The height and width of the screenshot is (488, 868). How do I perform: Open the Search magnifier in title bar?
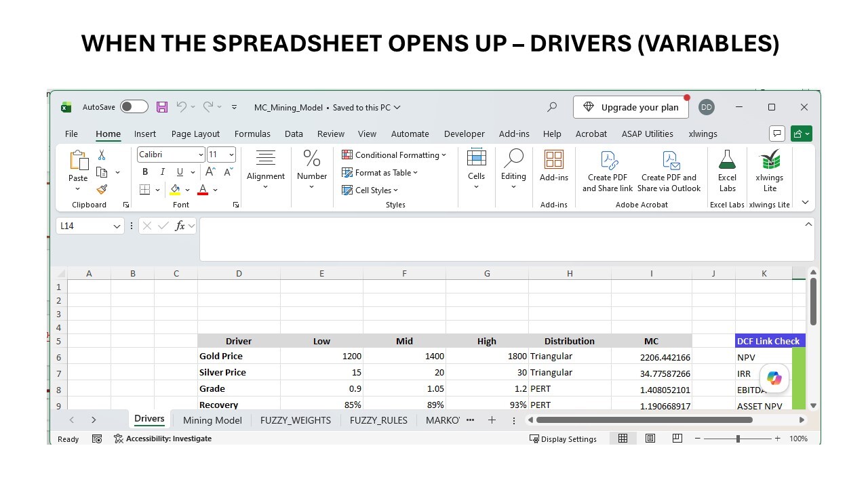point(552,107)
